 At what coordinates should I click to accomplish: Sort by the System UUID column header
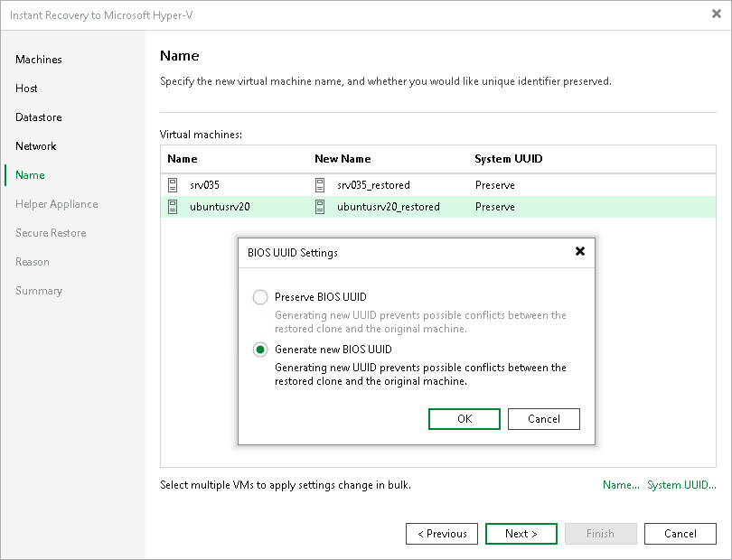(x=509, y=159)
